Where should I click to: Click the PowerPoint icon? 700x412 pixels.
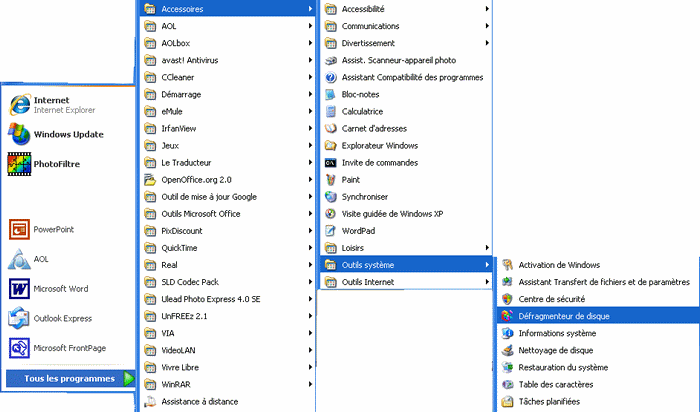(18, 229)
